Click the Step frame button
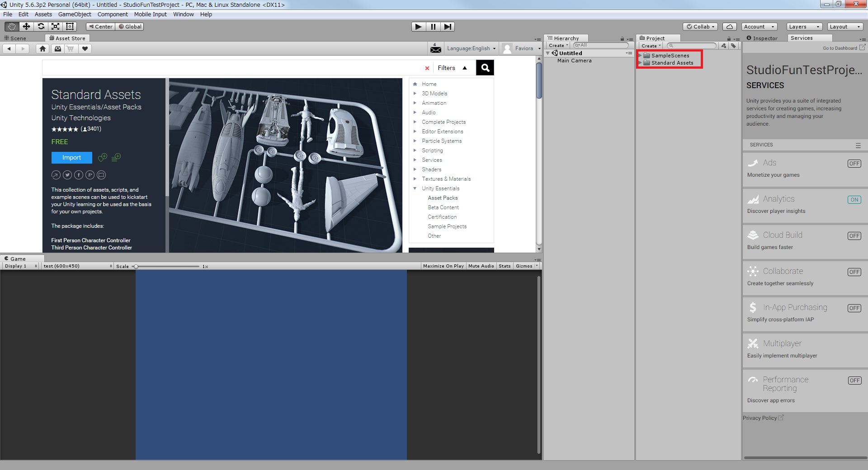 pos(448,27)
